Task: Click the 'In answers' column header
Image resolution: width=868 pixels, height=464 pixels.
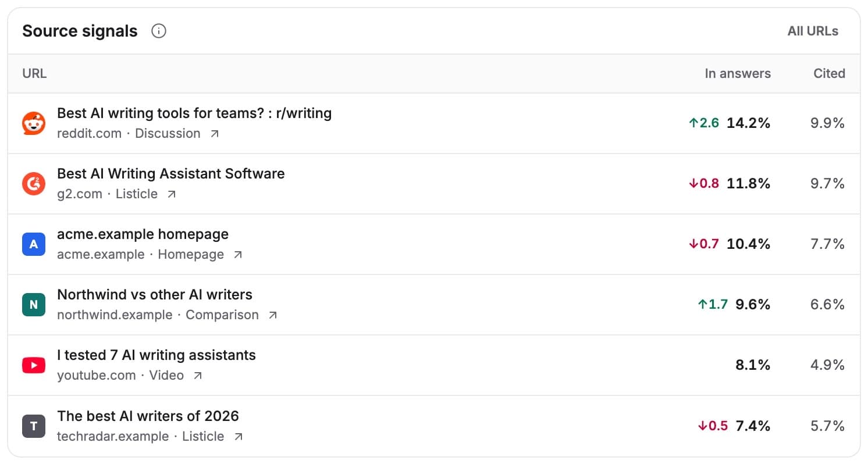Action: (738, 73)
